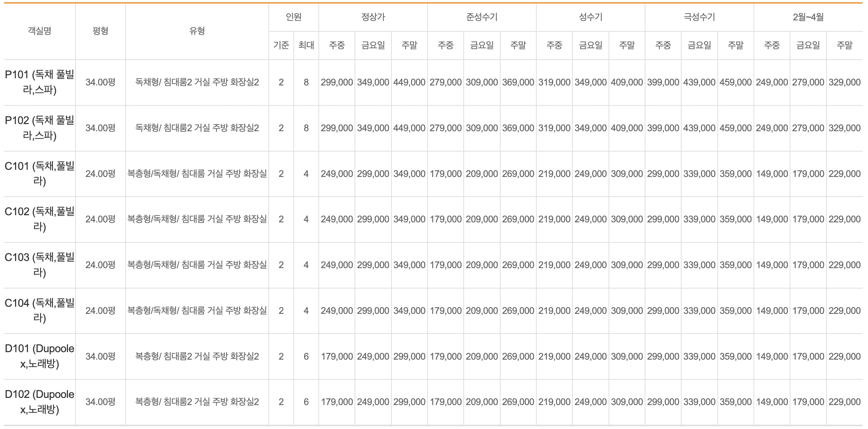Click max occupancy 4 in C102 row
868x429 pixels.
[306, 219]
